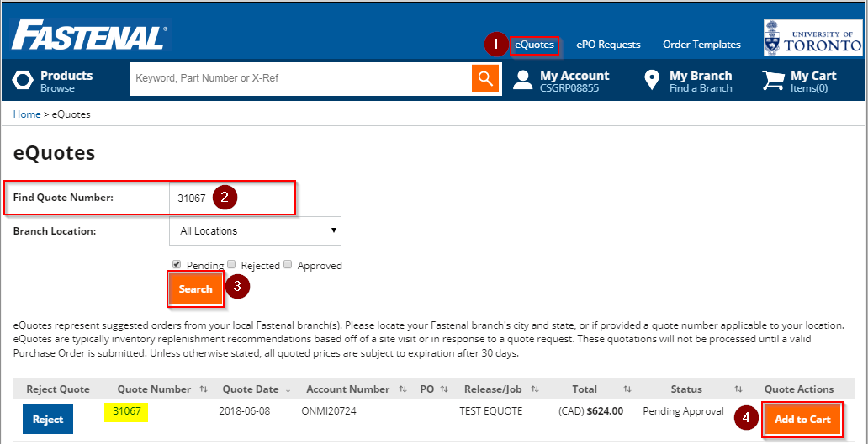Image resolution: width=868 pixels, height=444 pixels.
Task: Click the My Account person icon
Action: [523, 81]
